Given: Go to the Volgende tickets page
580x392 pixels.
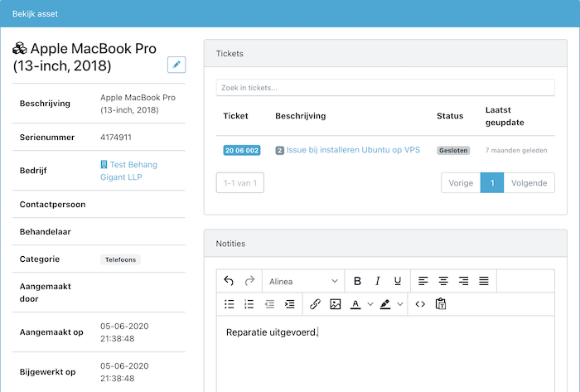Looking at the screenshot, I should 529,182.
